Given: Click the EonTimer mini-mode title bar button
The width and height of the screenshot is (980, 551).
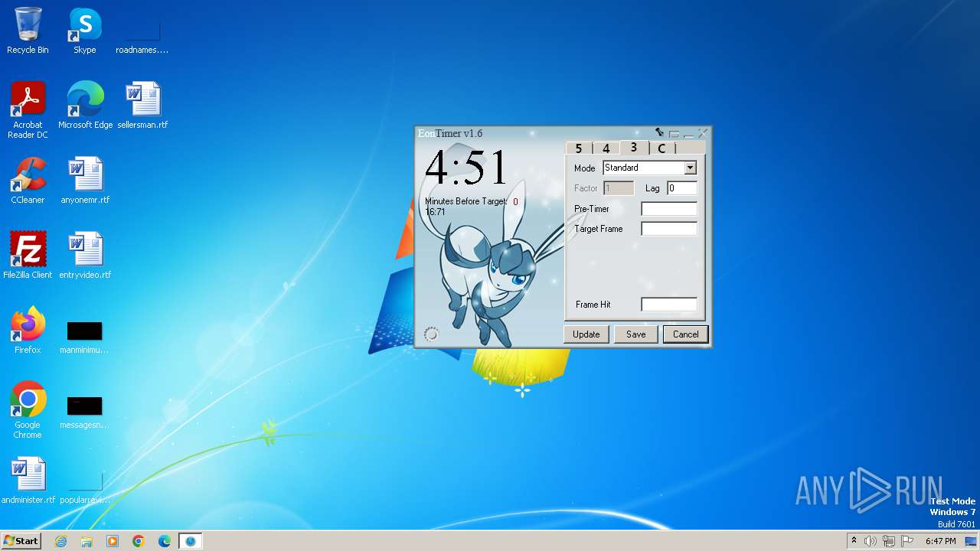Looking at the screenshot, I should (x=675, y=134).
